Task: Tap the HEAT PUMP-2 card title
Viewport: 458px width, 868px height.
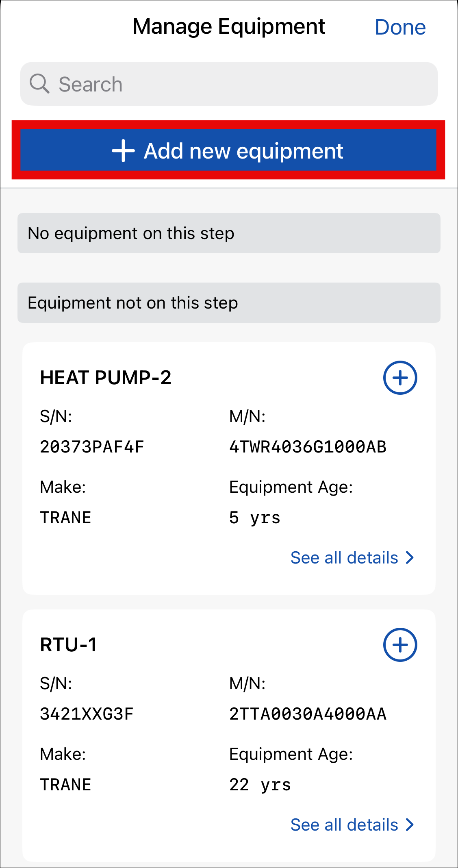Action: [106, 378]
